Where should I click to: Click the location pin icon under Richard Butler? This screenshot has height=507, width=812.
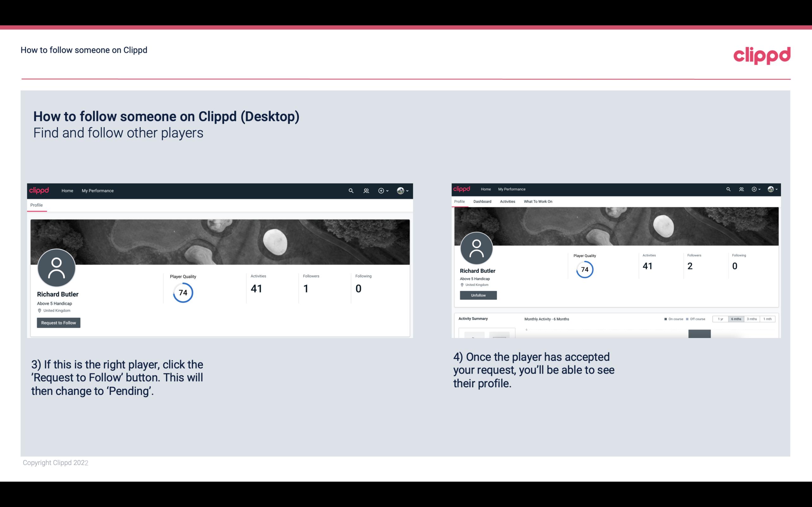click(x=39, y=310)
